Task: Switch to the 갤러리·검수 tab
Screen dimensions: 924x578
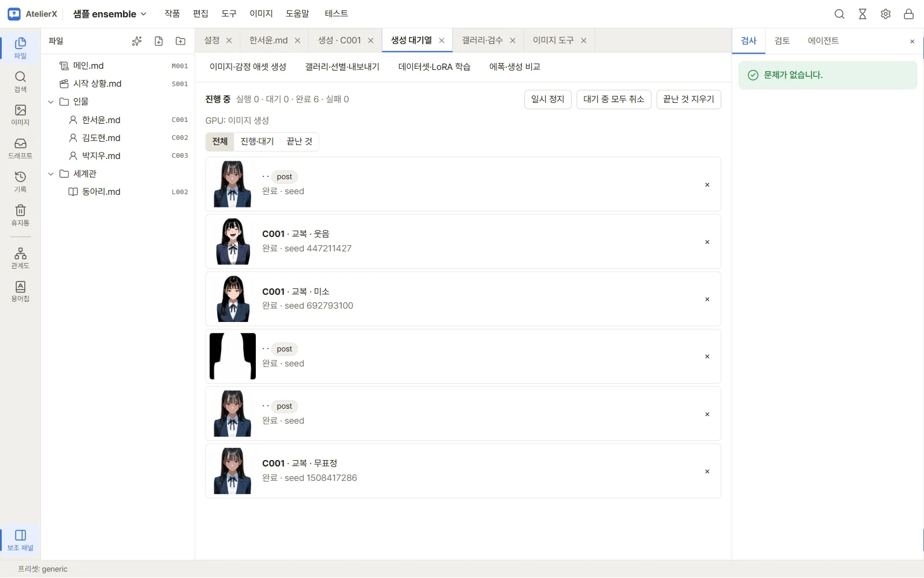Action: (x=482, y=40)
